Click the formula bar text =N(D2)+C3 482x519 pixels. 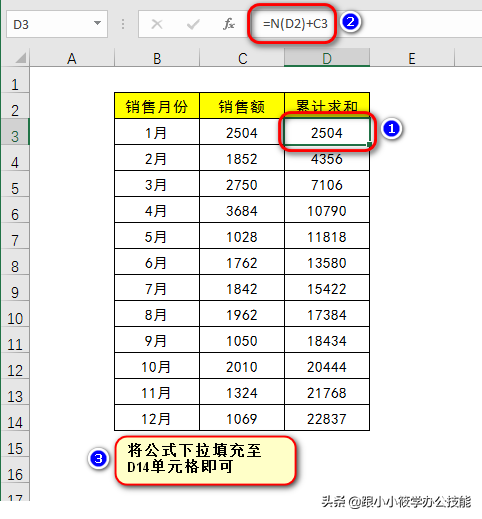click(x=295, y=24)
